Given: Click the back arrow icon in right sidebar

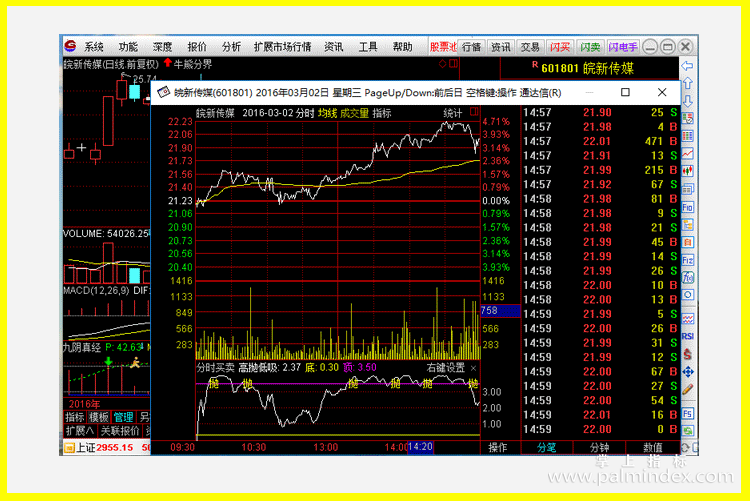Looking at the screenshot, I should (687, 66).
